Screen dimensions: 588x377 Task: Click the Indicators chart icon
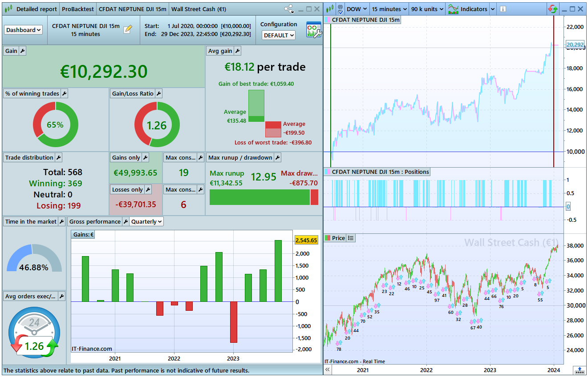click(x=453, y=9)
